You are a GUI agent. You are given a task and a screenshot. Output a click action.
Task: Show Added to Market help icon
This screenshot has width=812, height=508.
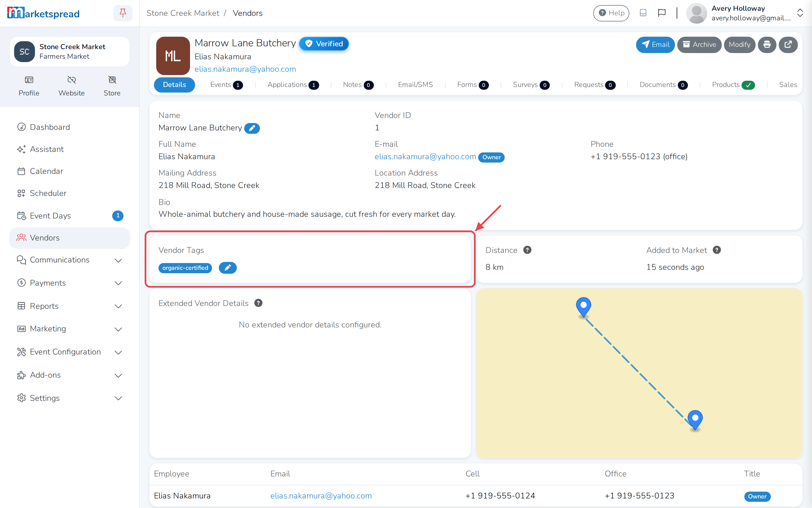pos(717,250)
